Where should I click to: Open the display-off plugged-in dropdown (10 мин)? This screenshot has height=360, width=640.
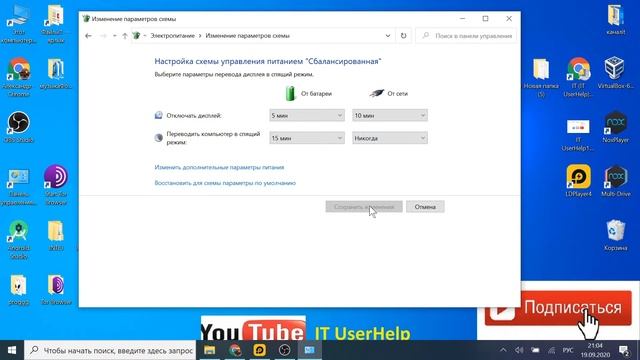[x=390, y=116]
